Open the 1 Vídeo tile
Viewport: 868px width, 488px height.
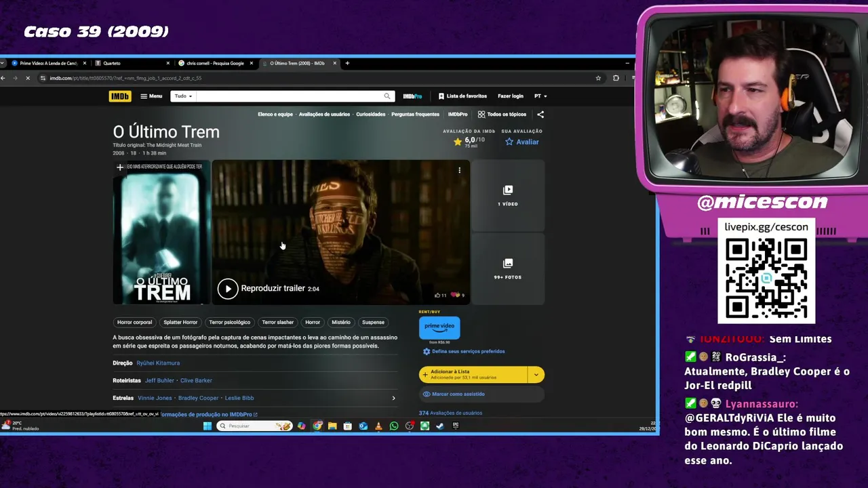pyautogui.click(x=508, y=195)
